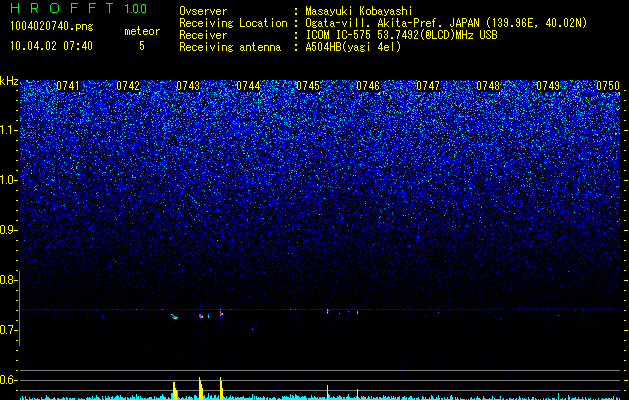629x400 pixels.
Task: Click the date stamp 10.04.02 07:40
Action: [x=51, y=46]
